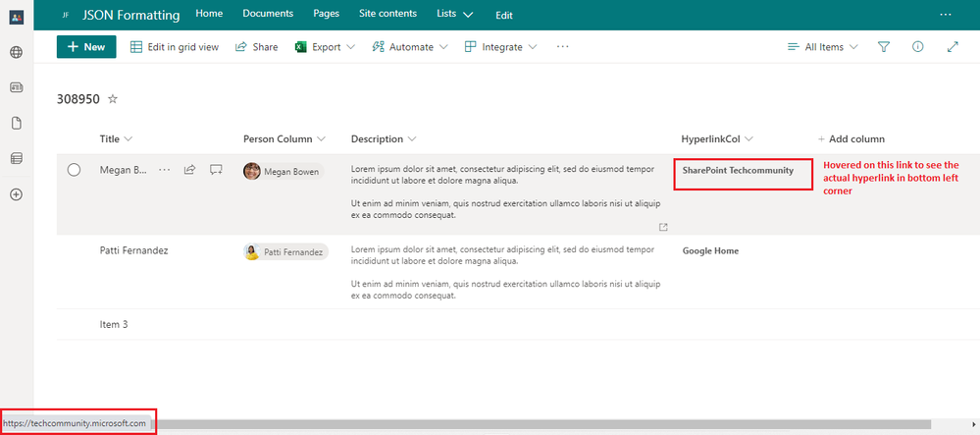Click the New item button

point(86,47)
